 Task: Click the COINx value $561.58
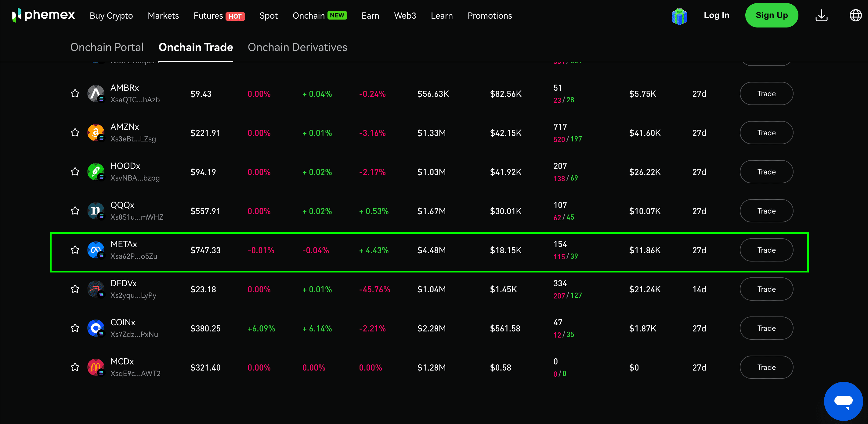click(505, 329)
